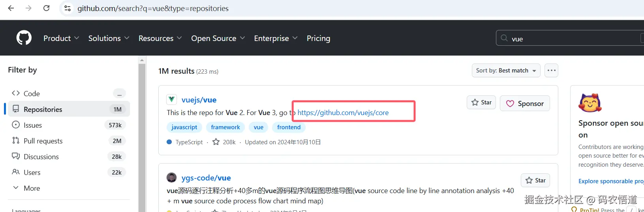The image size is (644, 212).
Task: Click the browser address bar URL
Action: coord(153,8)
